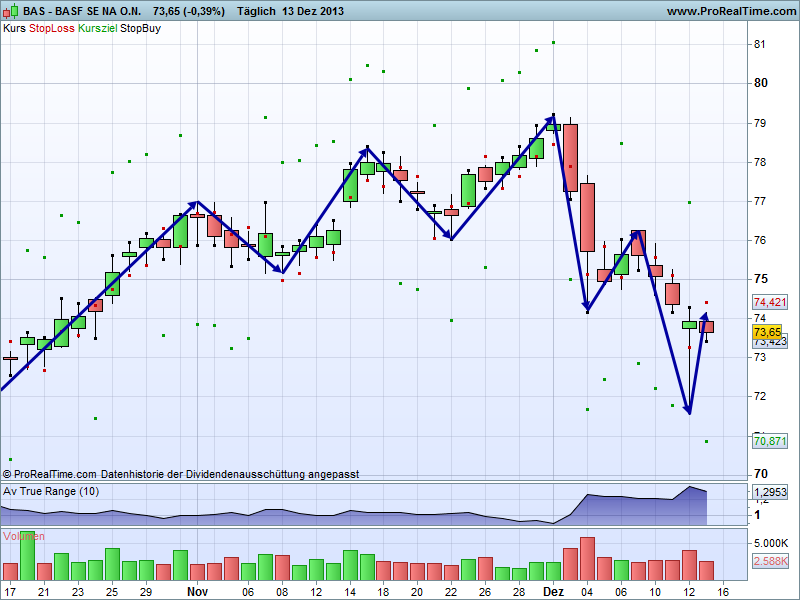
Task: Click the Datenhistorie der Dividendenausschüttung angepasst note
Action: point(230,474)
